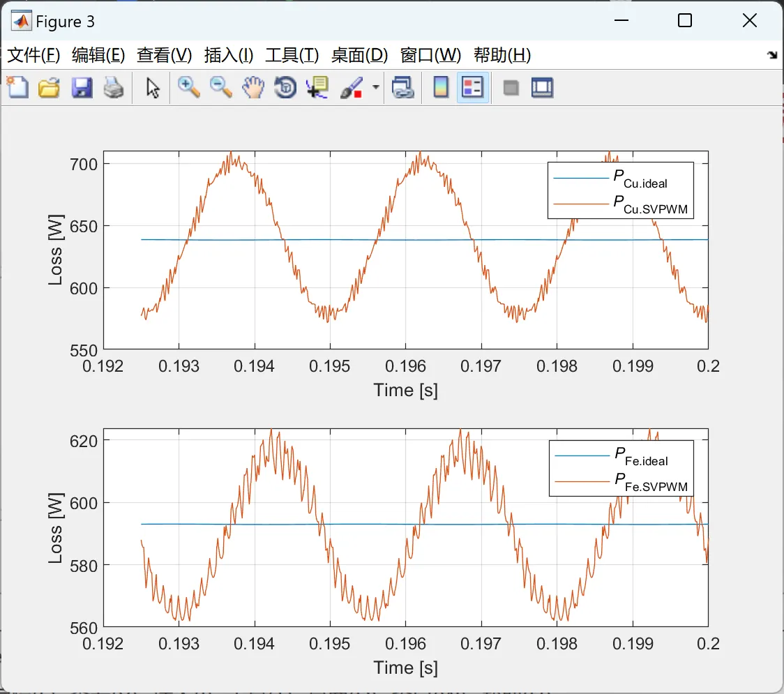Click the top plot's Loss [W] label

[56, 250]
